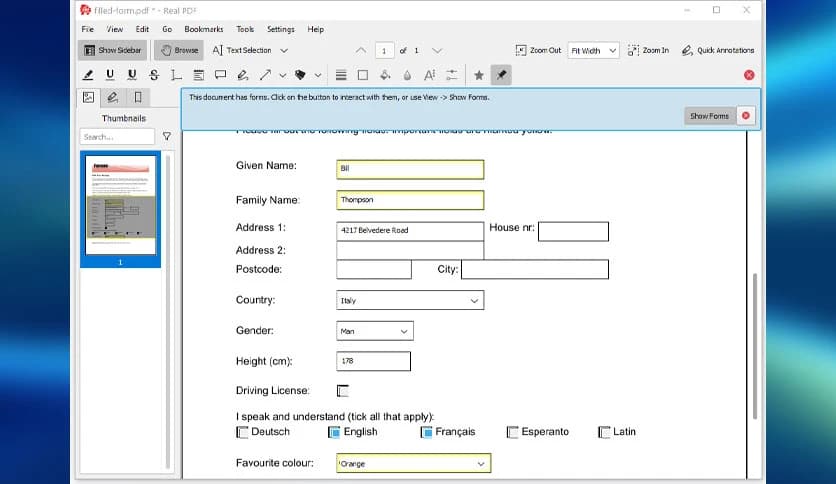Toggle the pin annotation tool icon

(501, 75)
